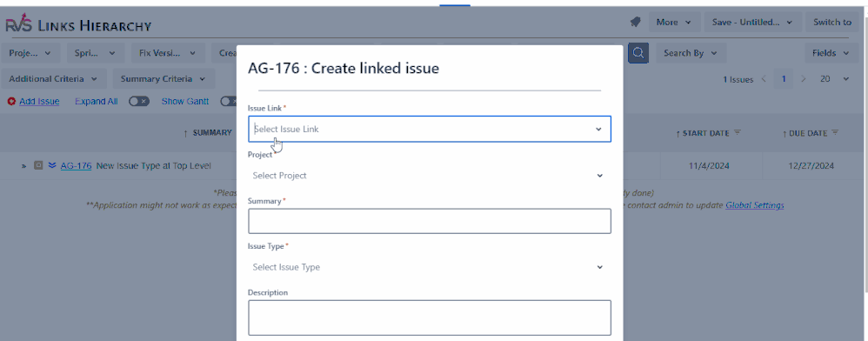
Task: Open the Fix Version filter dropdown
Action: [x=168, y=53]
